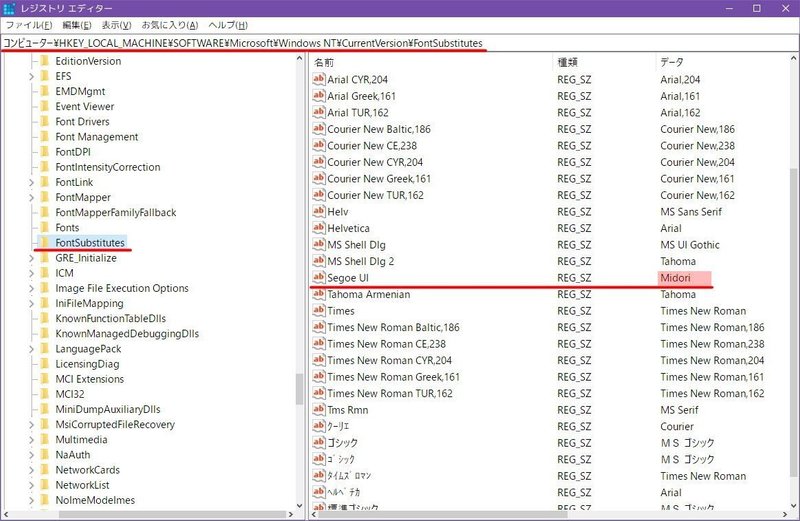The width and height of the screenshot is (800, 521).
Task: Select the MiniDumpAuxiliaryDlls key
Action: tap(108, 409)
